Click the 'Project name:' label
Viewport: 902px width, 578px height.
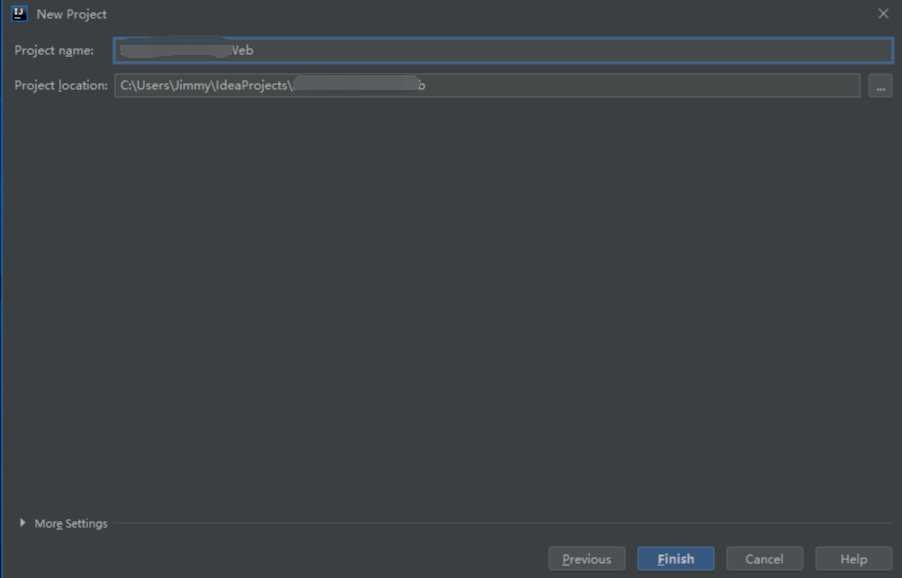[x=54, y=51]
